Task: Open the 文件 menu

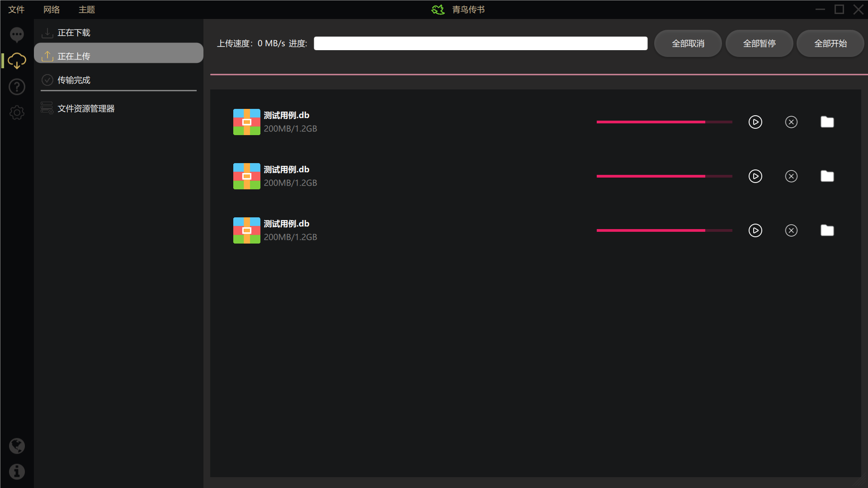Action: [x=16, y=9]
